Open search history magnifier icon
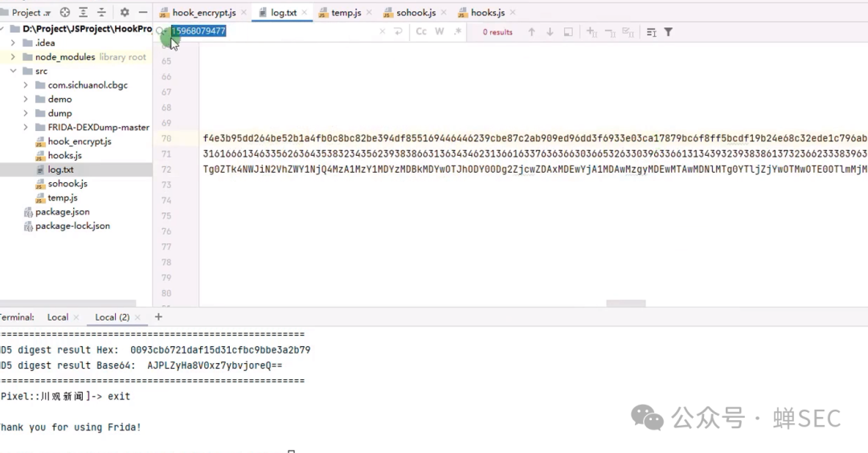Screen dimensions: 868x453 coord(161,31)
